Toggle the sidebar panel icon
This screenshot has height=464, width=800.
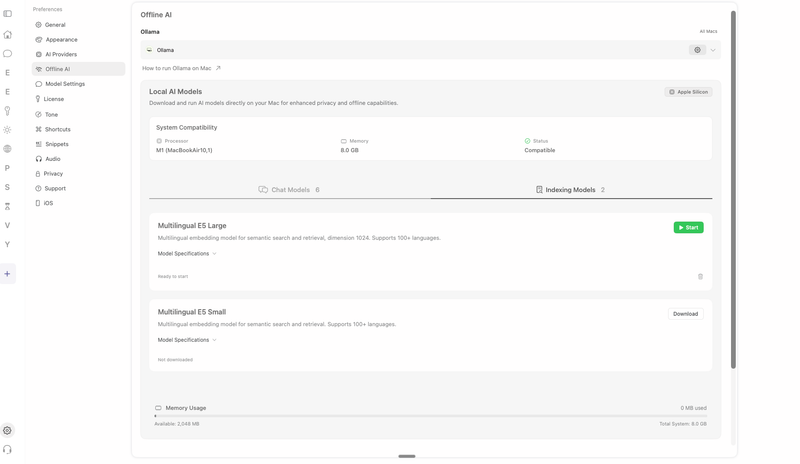point(7,14)
